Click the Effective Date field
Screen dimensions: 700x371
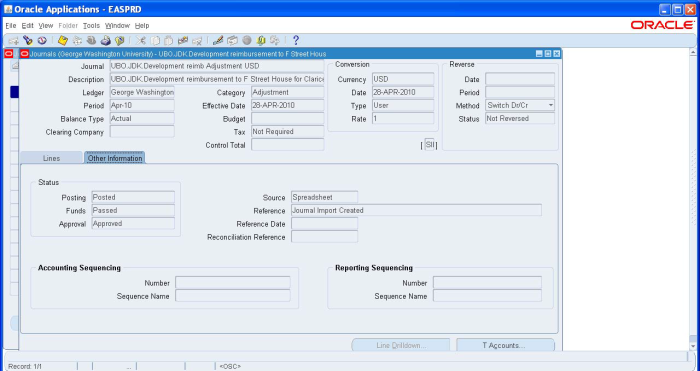288,105
